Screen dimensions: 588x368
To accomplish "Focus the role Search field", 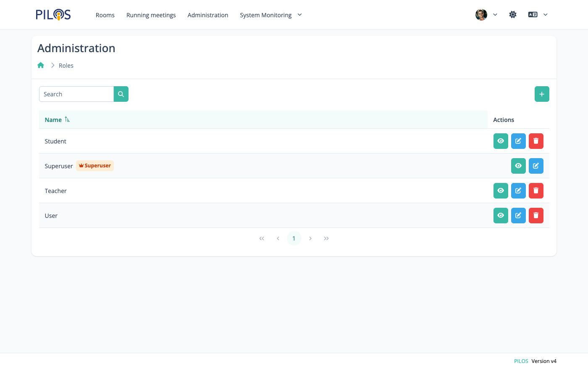I will coord(76,94).
